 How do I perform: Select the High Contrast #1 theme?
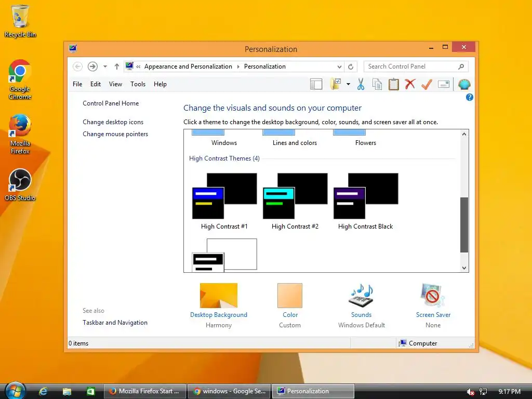tap(224, 201)
